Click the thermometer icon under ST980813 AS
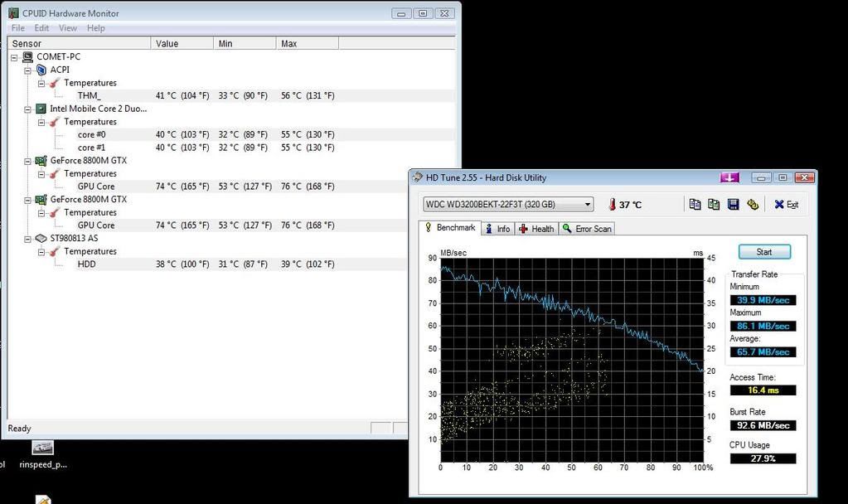Viewport: 848px width, 504px height. coord(55,251)
